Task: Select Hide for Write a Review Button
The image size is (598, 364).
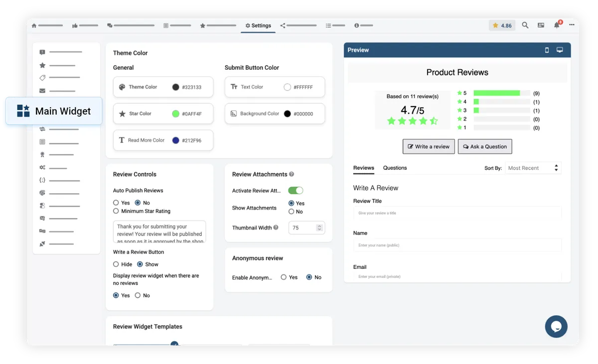Action: pyautogui.click(x=116, y=264)
